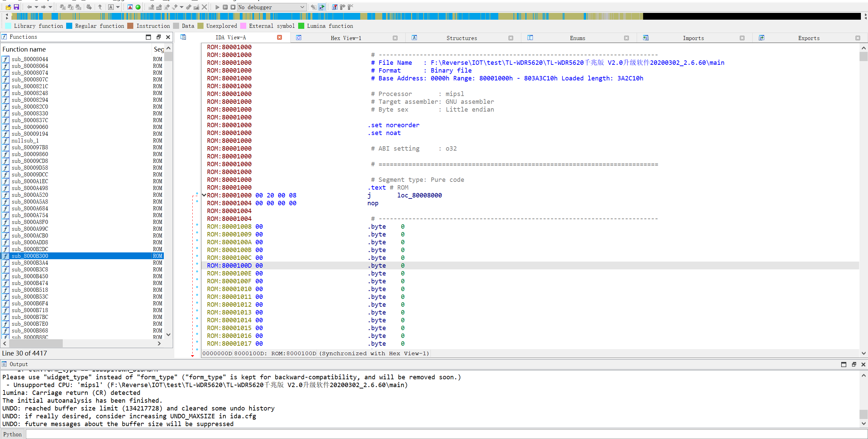The width and height of the screenshot is (868, 439).
Task: Click the delete watch tool icon
Action: coord(350,7)
